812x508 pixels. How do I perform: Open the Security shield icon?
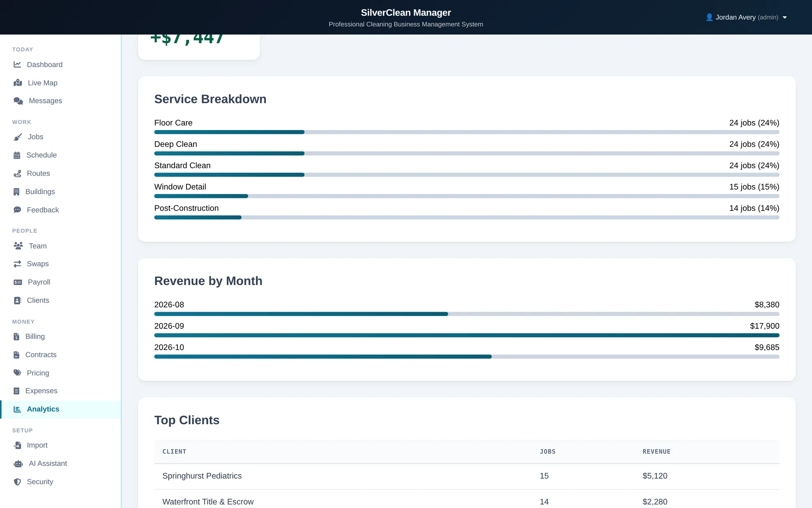pyautogui.click(x=17, y=482)
